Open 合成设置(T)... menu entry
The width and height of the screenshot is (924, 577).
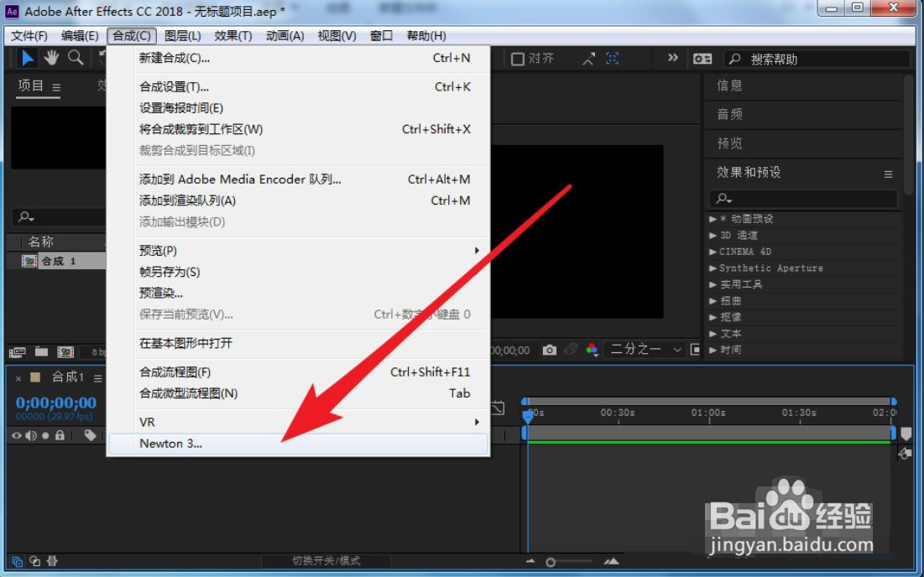[x=300, y=86]
